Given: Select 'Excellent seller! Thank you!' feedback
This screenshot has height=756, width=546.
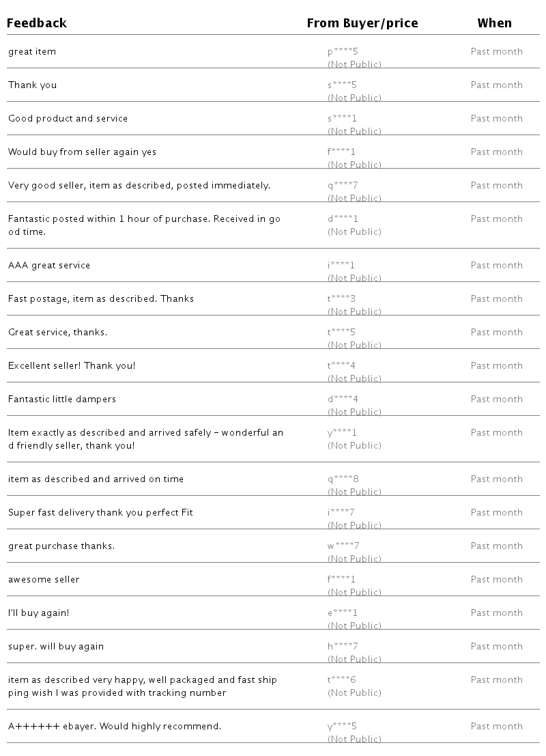Looking at the screenshot, I should click(72, 365).
